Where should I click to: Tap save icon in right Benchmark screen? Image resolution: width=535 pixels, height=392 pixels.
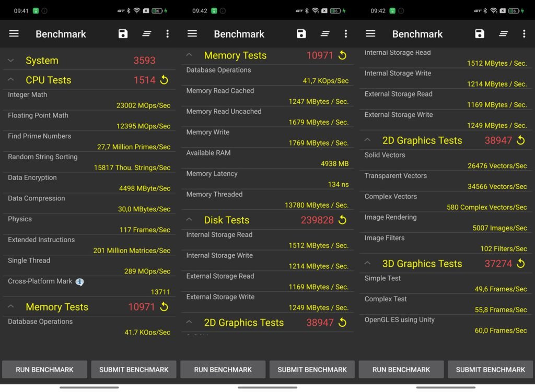coord(480,34)
